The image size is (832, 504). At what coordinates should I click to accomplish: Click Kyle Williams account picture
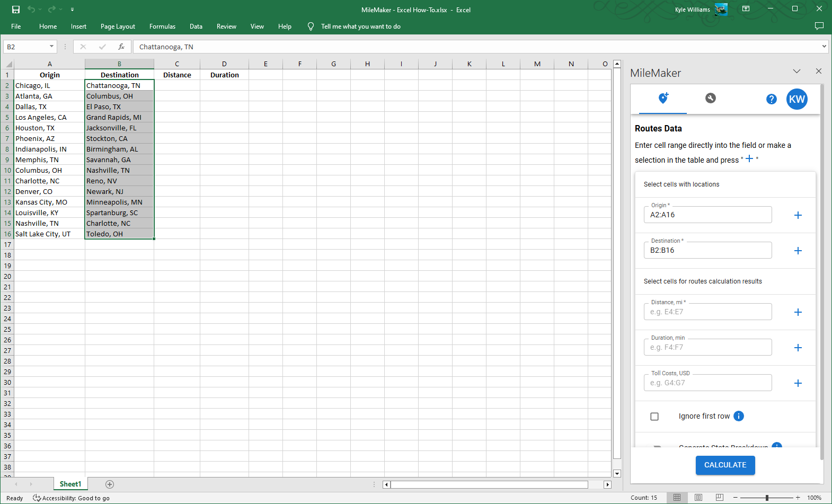721,10
